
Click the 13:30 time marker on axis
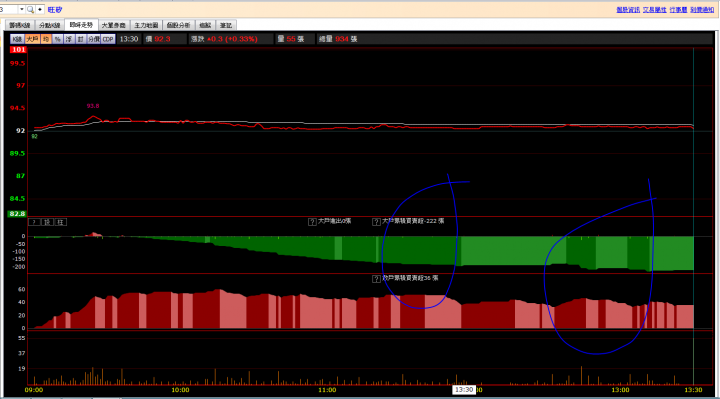pyautogui.click(x=464, y=390)
